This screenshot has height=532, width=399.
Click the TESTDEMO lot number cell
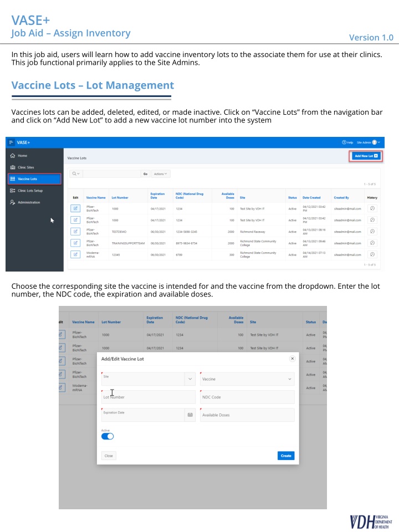click(119, 232)
